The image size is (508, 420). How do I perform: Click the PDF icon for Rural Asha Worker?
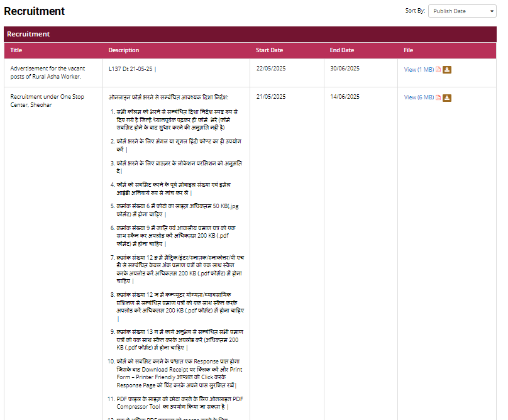pyautogui.click(x=438, y=69)
